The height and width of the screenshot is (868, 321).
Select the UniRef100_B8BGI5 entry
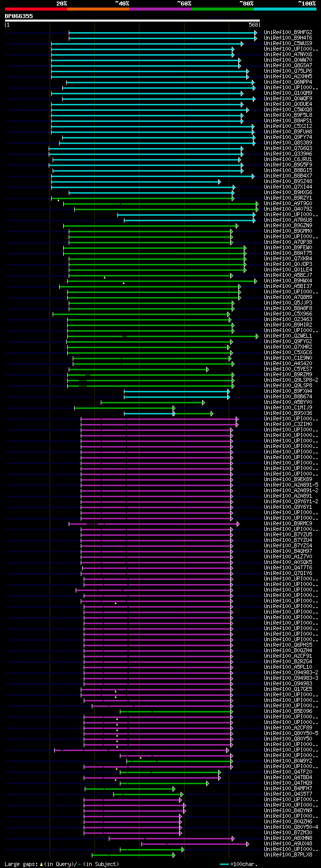click(288, 170)
